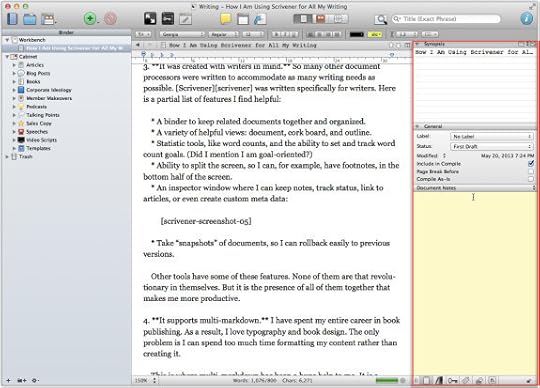Screen dimensions: 540x388
Task: Toggle the Binder sidebar icon
Action: (x=12, y=19)
